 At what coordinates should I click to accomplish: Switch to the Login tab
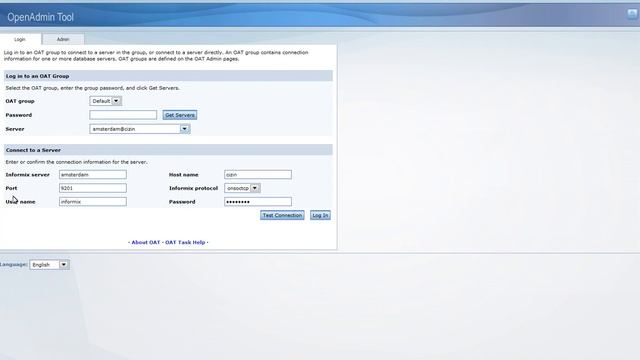pos(20,39)
